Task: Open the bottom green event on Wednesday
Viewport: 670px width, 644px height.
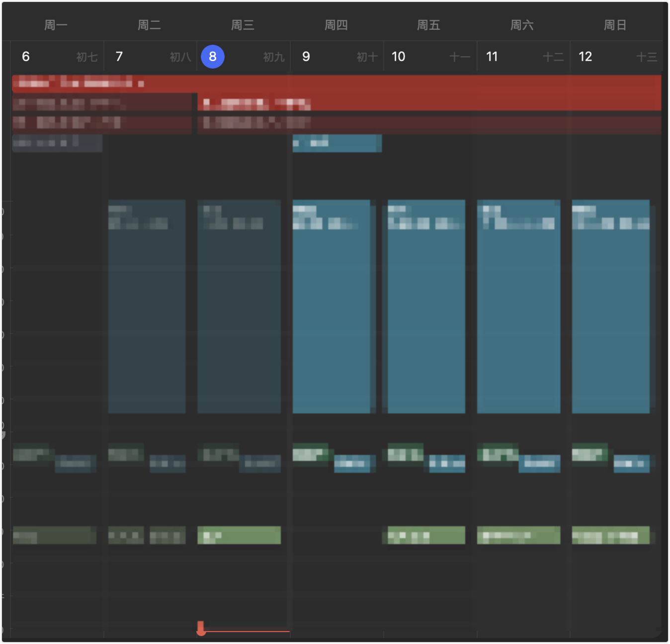Action: (239, 535)
